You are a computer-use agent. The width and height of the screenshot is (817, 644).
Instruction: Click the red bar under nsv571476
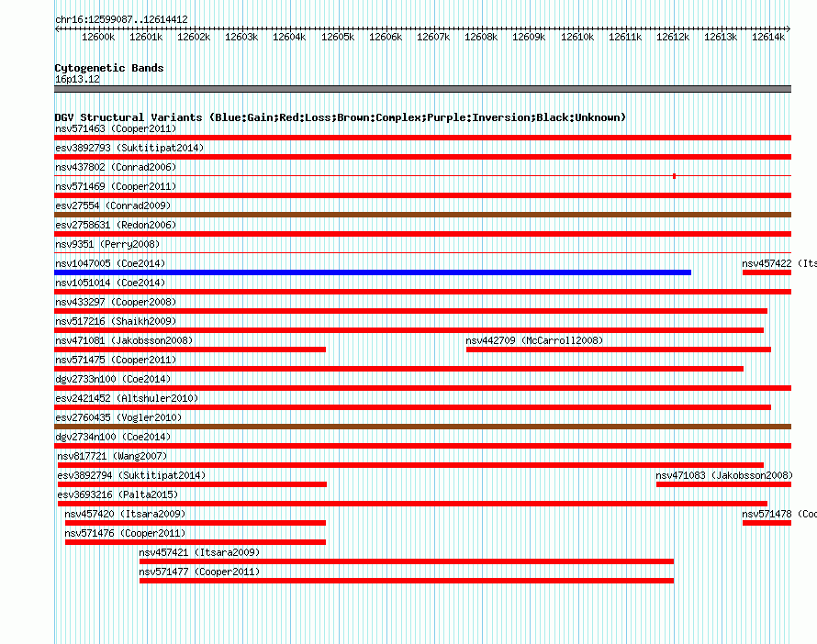pos(196,542)
